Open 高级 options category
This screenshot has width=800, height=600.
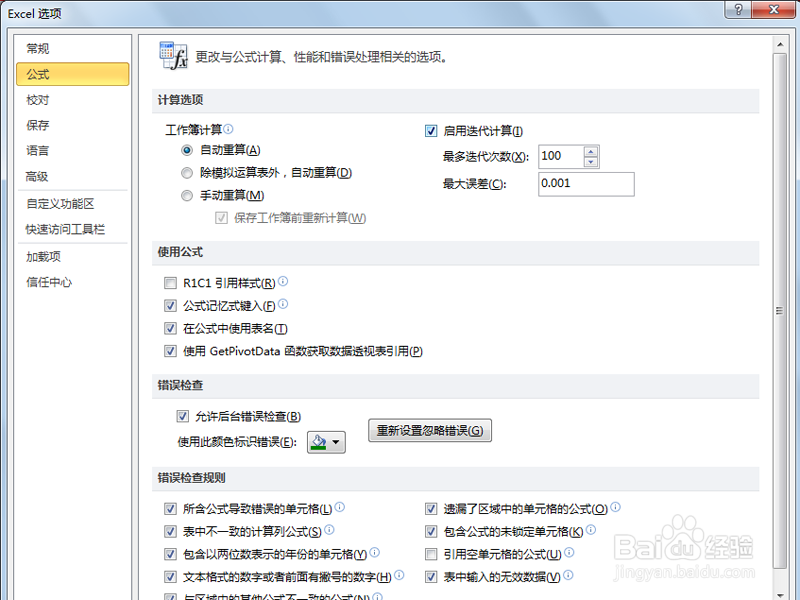72,177
